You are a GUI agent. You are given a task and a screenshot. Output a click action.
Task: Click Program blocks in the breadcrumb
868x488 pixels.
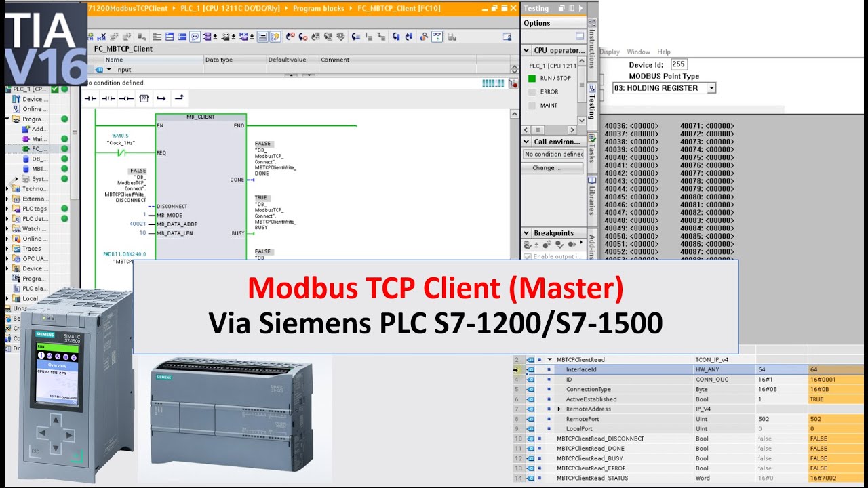click(319, 8)
